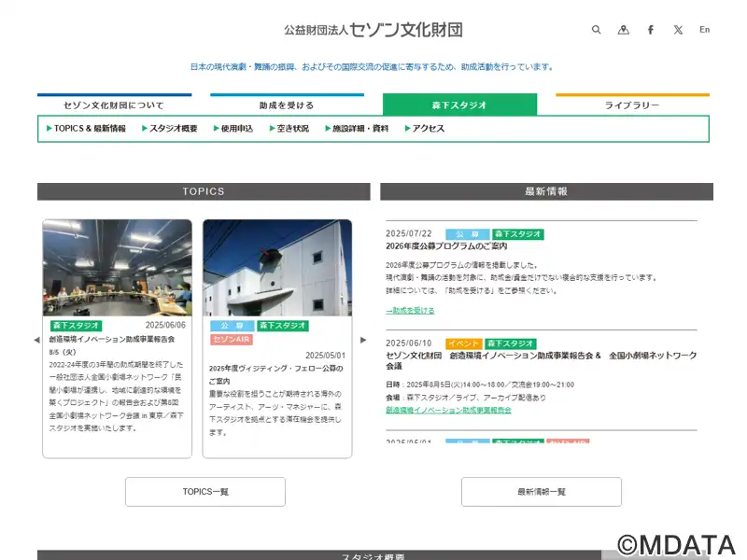The image size is (747, 560).
Task: Click the access map pin icon
Action: tap(623, 30)
